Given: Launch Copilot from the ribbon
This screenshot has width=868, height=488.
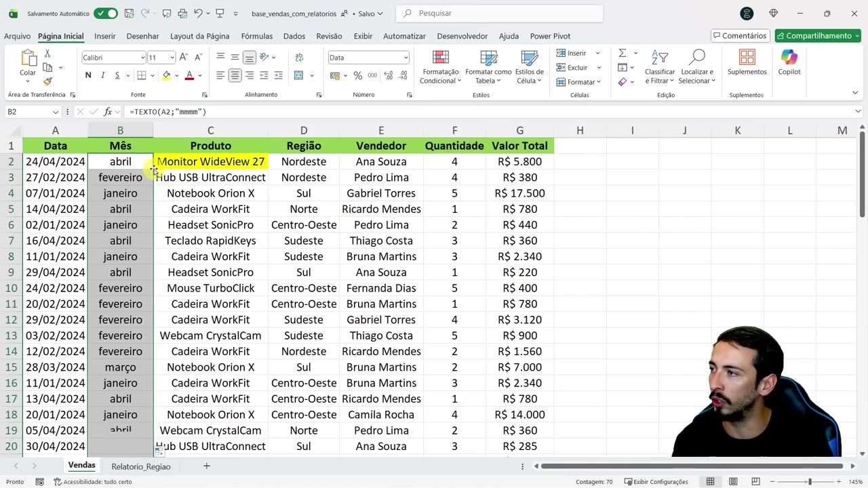Looking at the screenshot, I should point(789,62).
